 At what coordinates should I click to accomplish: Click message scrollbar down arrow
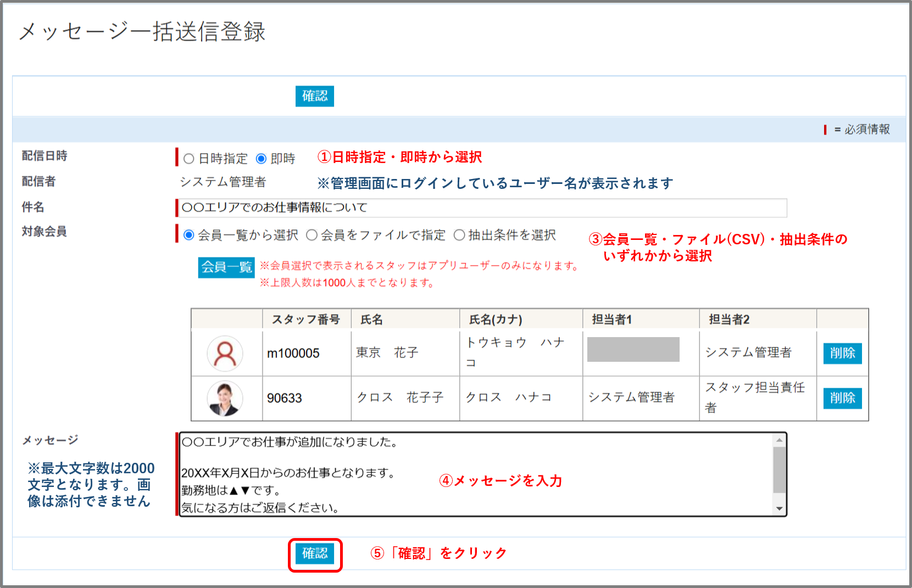point(779,509)
